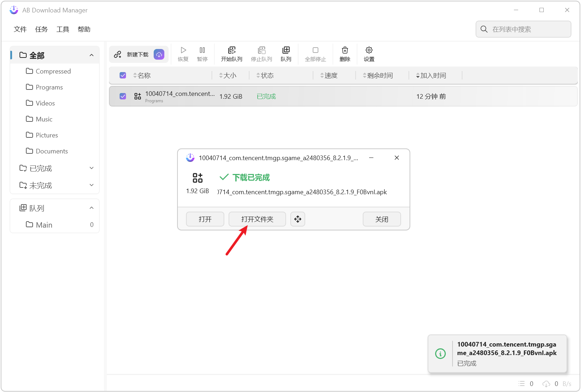Click the '已完成' status cell in download row
Screen dimensions: 581x392
(x=266, y=96)
